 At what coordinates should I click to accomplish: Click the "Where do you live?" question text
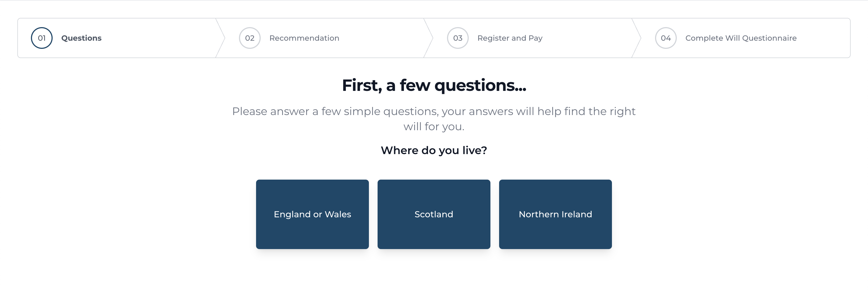click(x=434, y=150)
